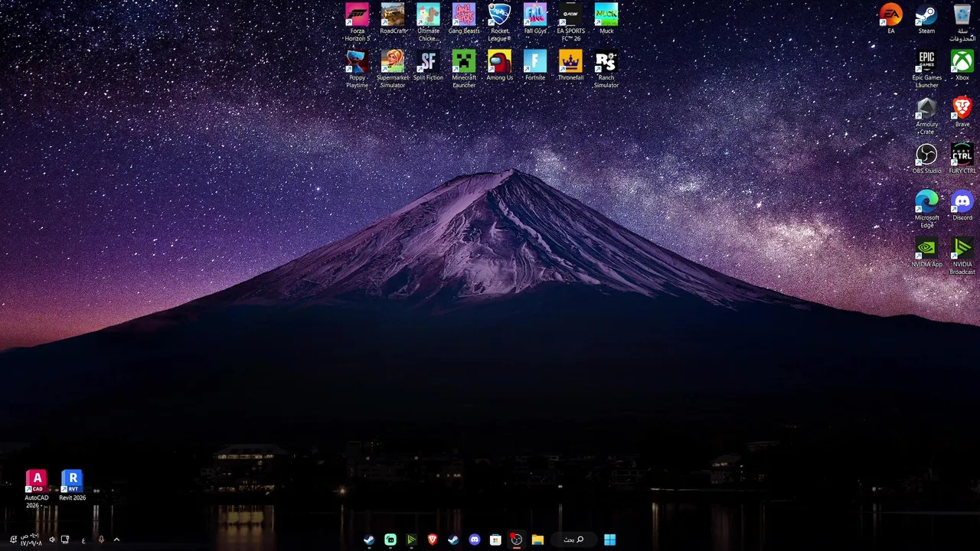Select the OBS Studio desktop shortcut
This screenshot has width=980, height=551.
[926, 159]
